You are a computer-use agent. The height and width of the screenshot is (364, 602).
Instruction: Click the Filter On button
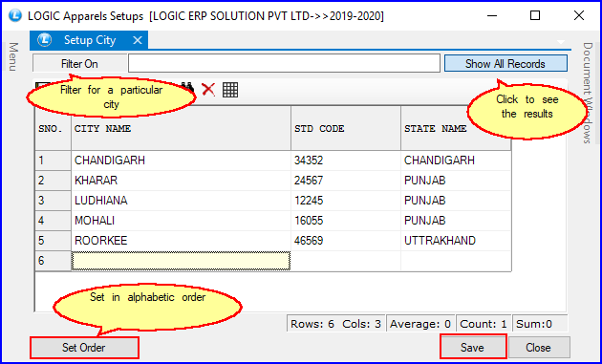[79, 64]
